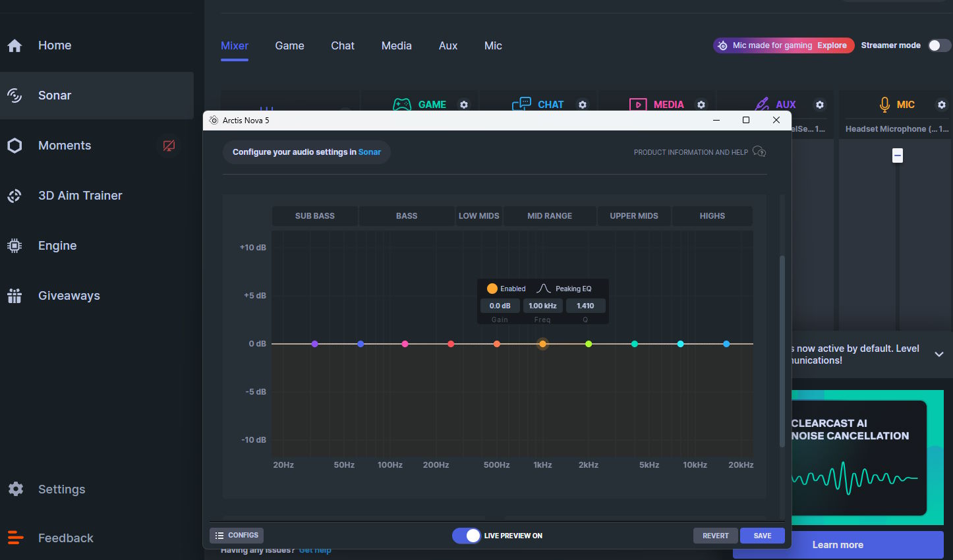Screen dimensions: 953x560
Task: Open the Settings gear in sidebar
Action: (x=16, y=489)
